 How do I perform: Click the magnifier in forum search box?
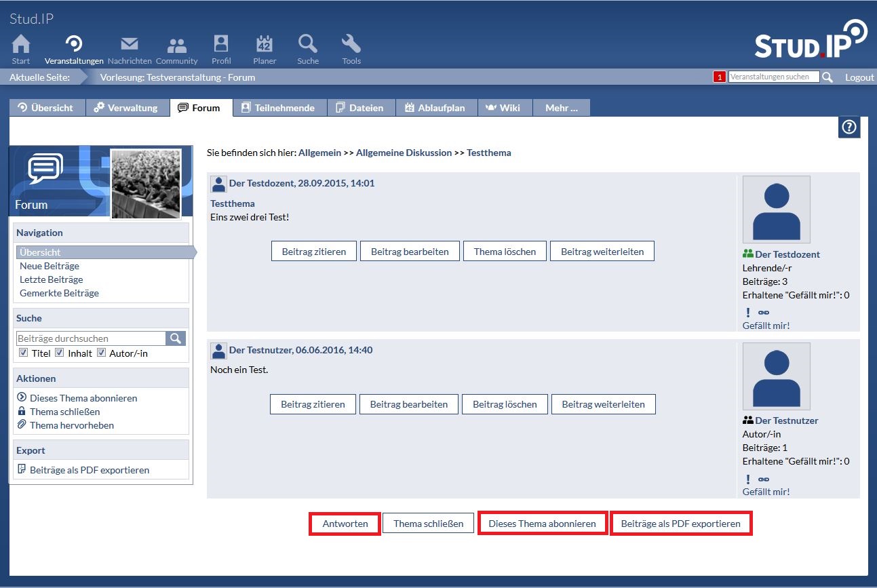click(176, 338)
